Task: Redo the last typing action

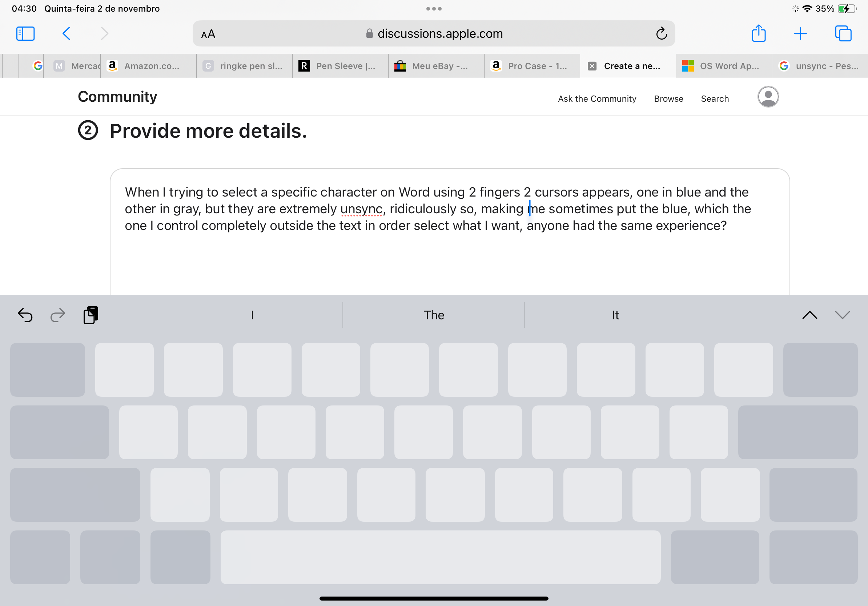Action: 58,315
